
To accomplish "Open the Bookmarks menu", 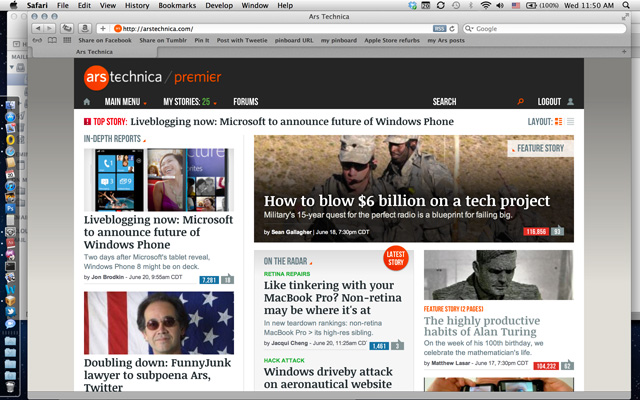I will tap(177, 5).
